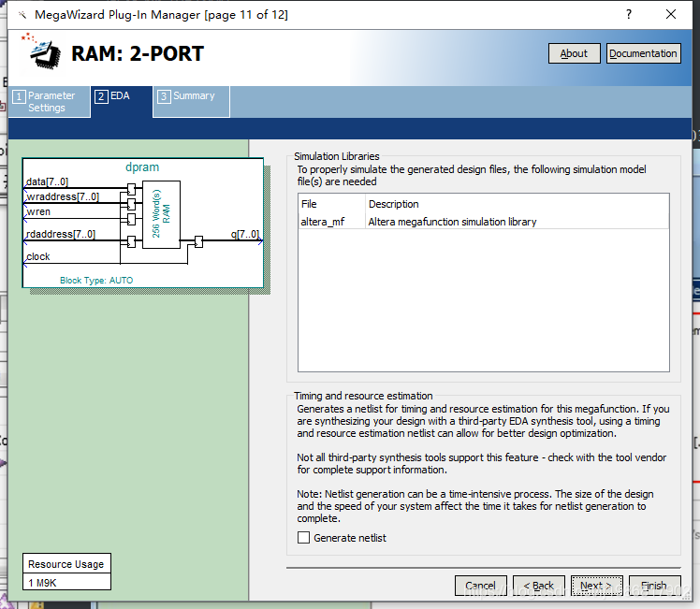Viewport: 700px width, 609px height.
Task: Click the Timing and resource estimation title
Action: [x=363, y=396]
